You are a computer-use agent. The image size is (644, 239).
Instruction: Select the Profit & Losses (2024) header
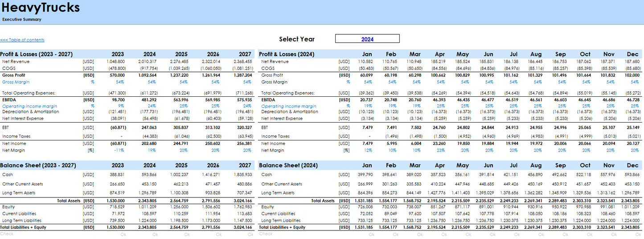[287, 54]
